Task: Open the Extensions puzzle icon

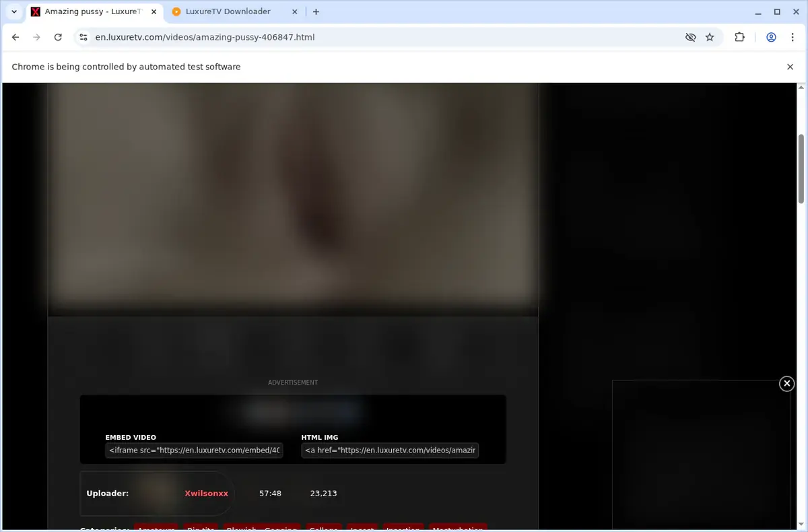Action: [x=739, y=37]
